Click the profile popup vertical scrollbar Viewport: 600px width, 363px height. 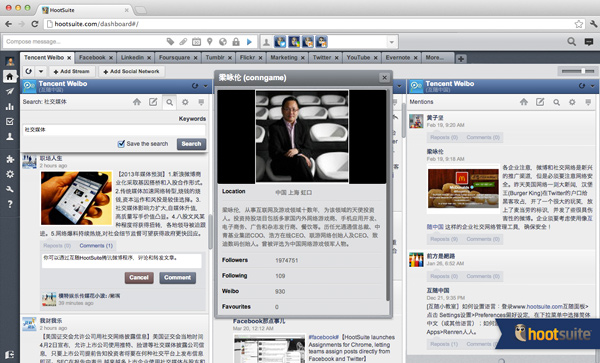point(388,194)
